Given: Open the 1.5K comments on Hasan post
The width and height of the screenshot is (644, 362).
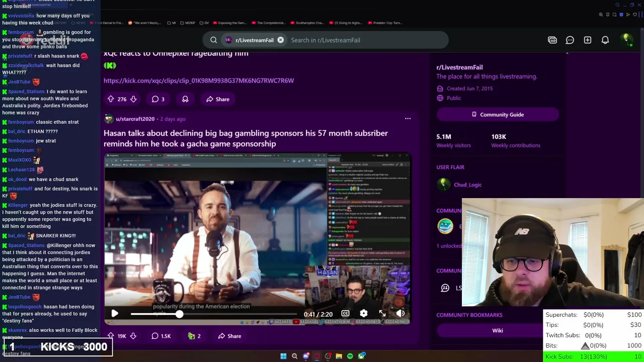Looking at the screenshot, I should point(162,336).
